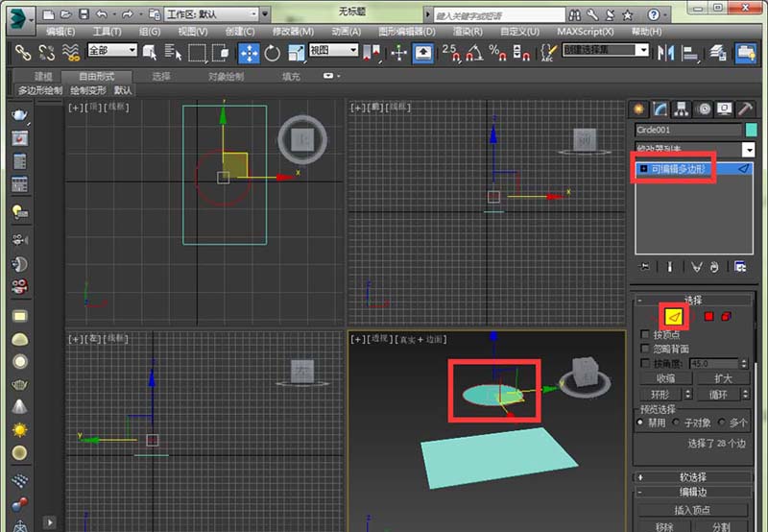Screen dimensions: 768x532
Task: Open the Modify panel tab
Action: (x=661, y=109)
